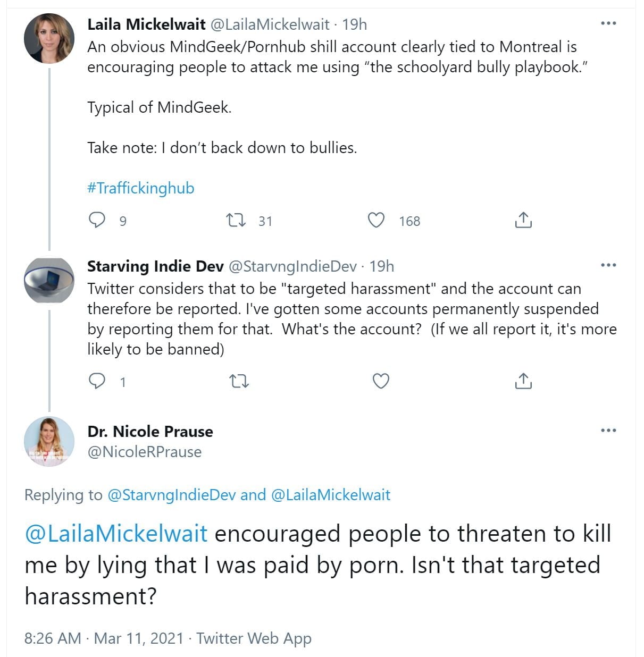The width and height of the screenshot is (644, 657).
Task: Click the Dr. Nicole Prause display name
Action: click(150, 432)
